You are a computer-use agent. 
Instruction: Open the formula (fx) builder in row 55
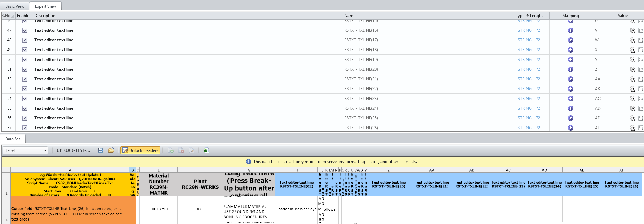[633, 108]
